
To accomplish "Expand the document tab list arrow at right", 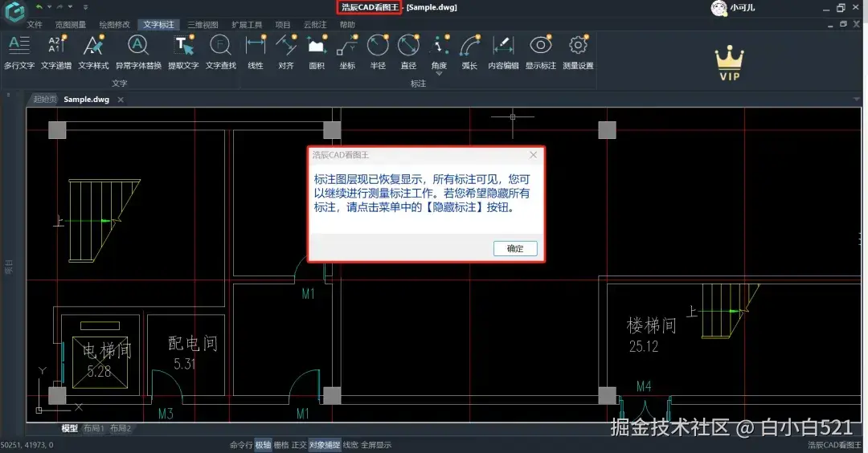I will [857, 100].
